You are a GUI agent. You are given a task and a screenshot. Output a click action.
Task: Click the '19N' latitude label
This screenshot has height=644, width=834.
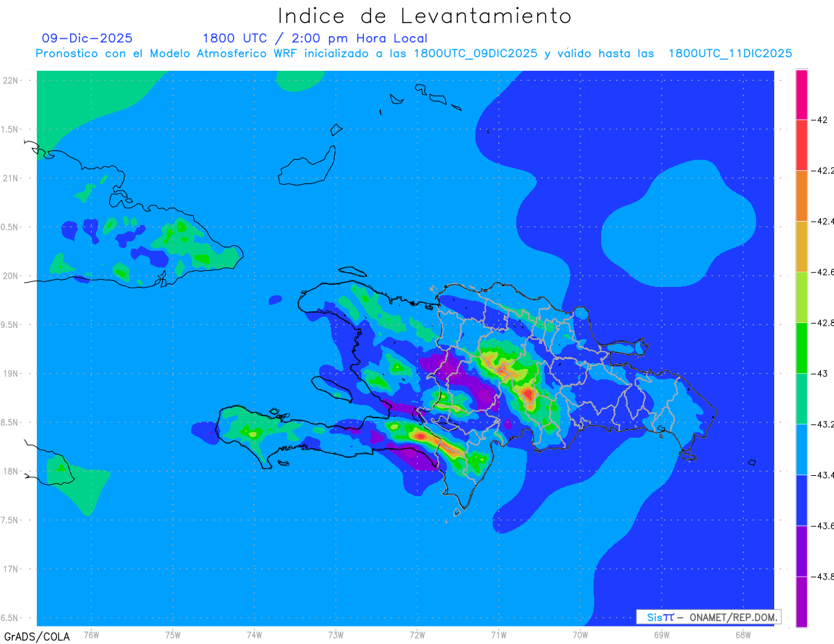click(x=11, y=373)
